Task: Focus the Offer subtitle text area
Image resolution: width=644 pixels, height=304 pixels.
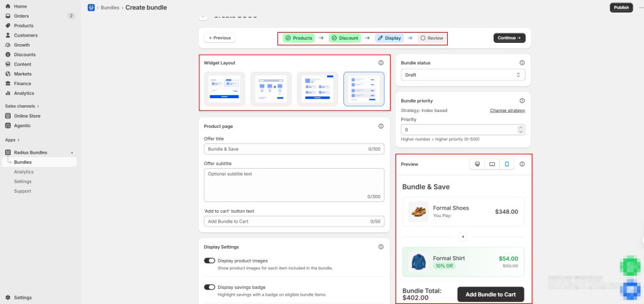Action: pyautogui.click(x=294, y=185)
